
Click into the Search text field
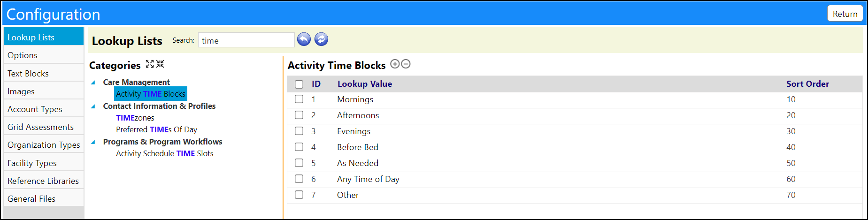(x=246, y=40)
